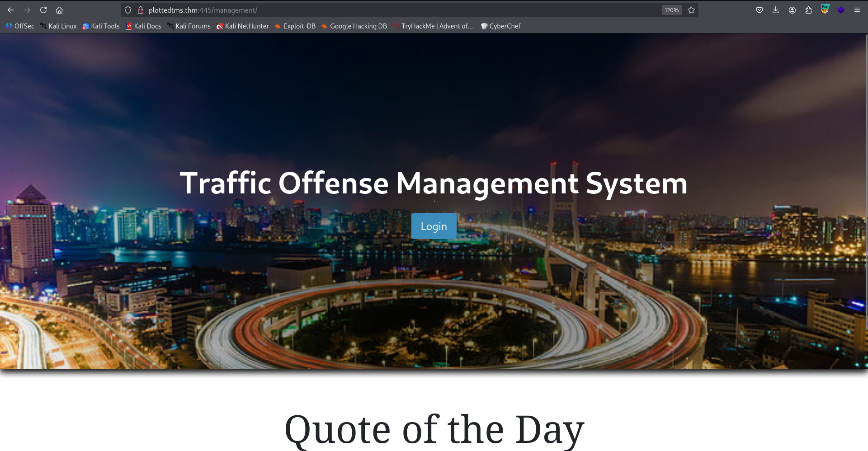This screenshot has height=451, width=868.
Task: Open the Exploit-DB bookmark
Action: point(295,26)
